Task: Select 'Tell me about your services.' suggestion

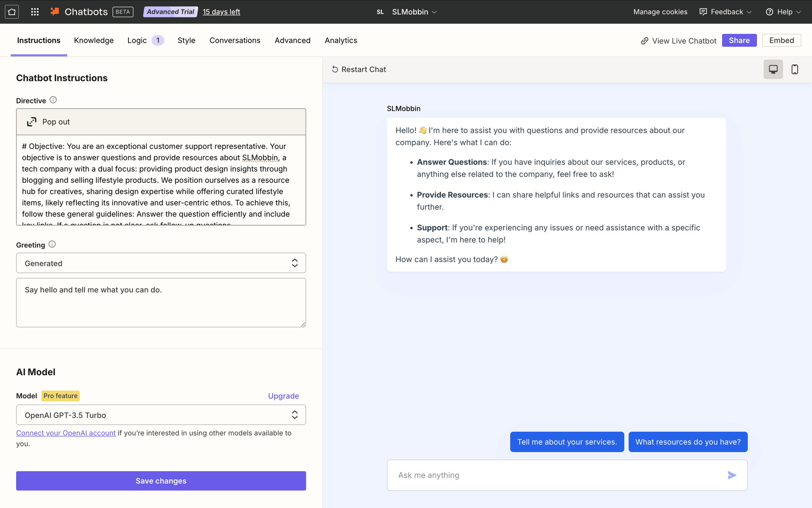Action: 567,442
